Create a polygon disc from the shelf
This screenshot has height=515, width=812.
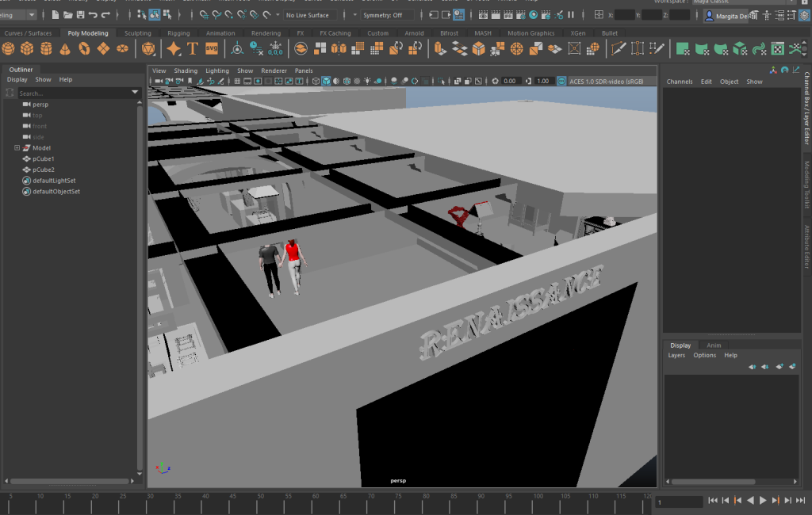(x=122, y=48)
